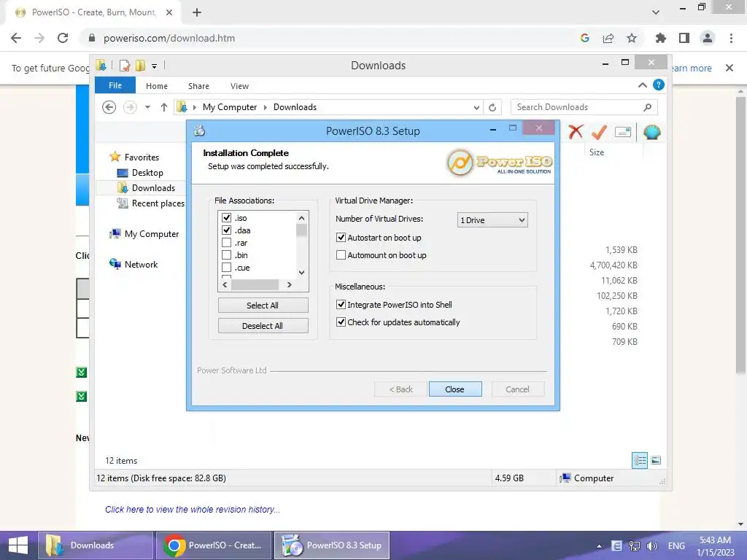The height and width of the screenshot is (560, 747).
Task: Click Deselect All file associations
Action: (x=263, y=326)
